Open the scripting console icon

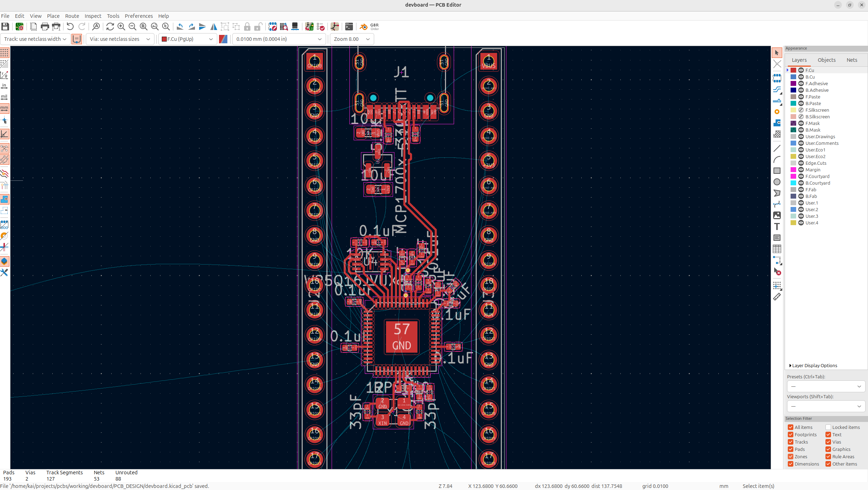coord(349,27)
